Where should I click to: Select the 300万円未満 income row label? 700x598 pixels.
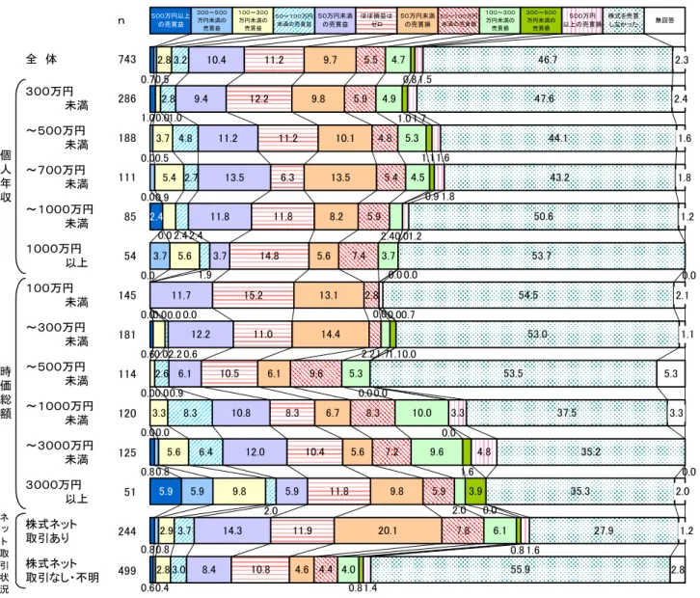click(x=57, y=98)
